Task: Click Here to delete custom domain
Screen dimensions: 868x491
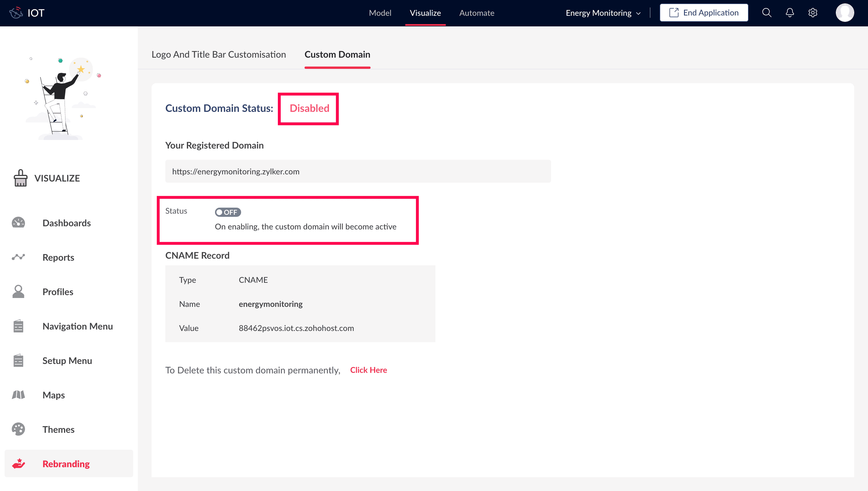Action: pos(368,370)
